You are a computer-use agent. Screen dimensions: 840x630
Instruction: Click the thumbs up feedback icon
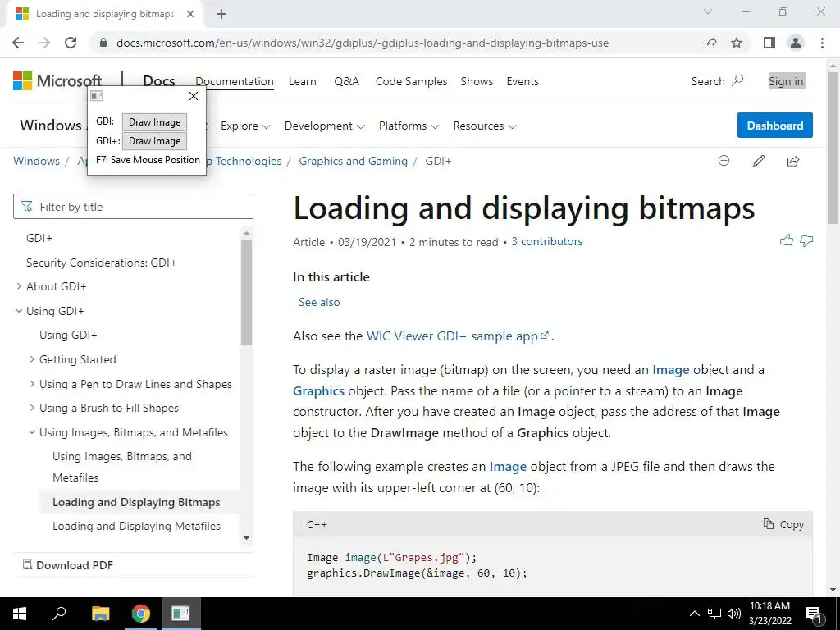coord(787,240)
